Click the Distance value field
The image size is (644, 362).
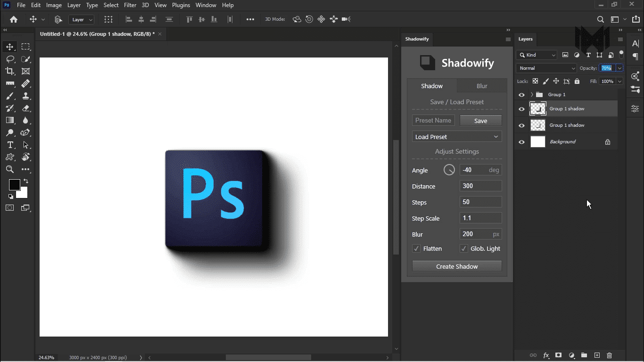coord(480,186)
